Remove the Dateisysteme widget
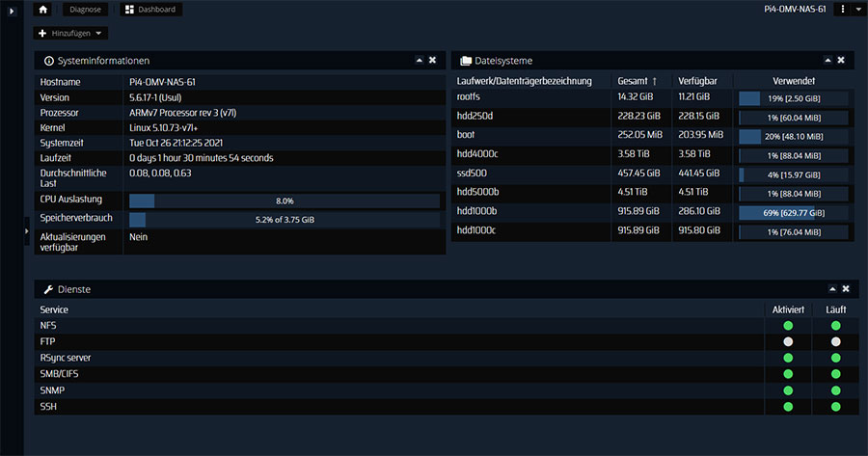Screen dimensions: 868x456 841,60
